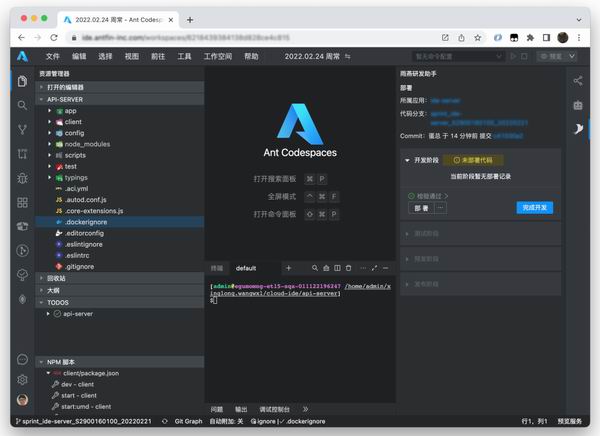Open the command configuration dropdown in toolbar

[458, 56]
